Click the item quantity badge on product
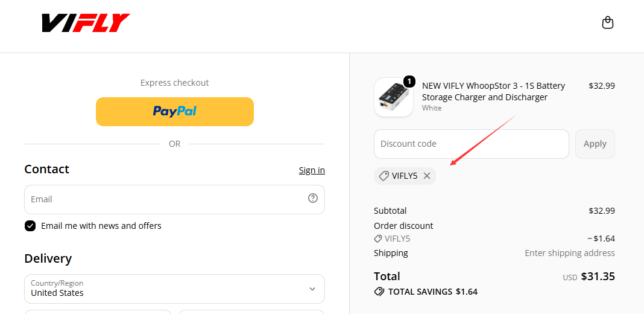Viewport: 644px width, 314px height. (409, 82)
